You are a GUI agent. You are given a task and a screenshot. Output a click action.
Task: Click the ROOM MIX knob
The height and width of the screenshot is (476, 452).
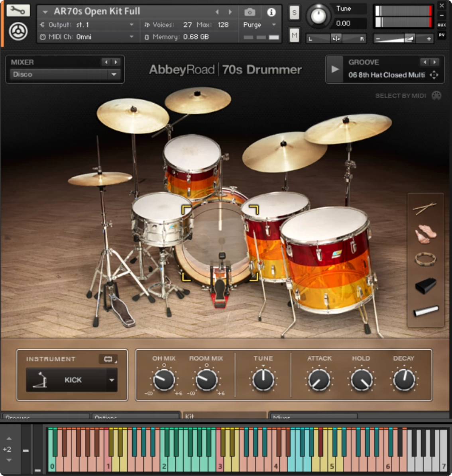pyautogui.click(x=206, y=380)
